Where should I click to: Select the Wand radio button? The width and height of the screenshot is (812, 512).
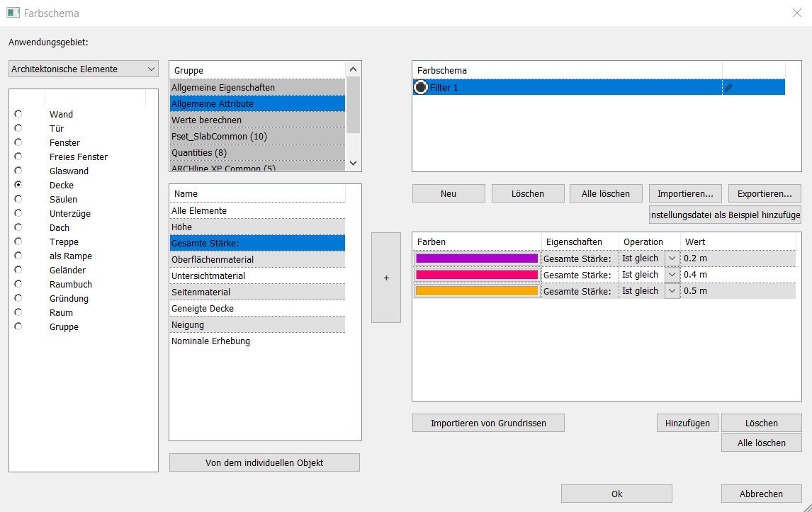pyautogui.click(x=18, y=114)
